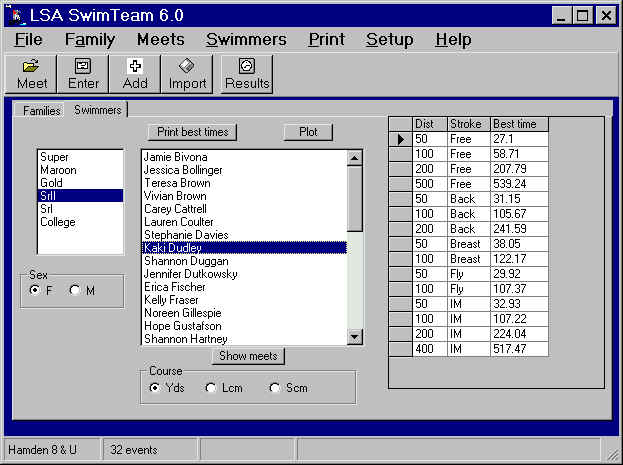Click the best time cell 31.15

click(x=520, y=199)
